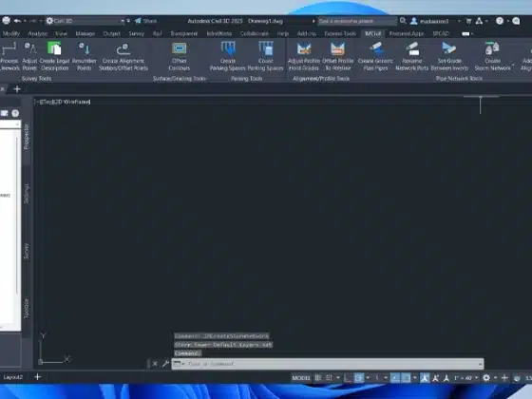532x399 pixels.
Task: Click Offset Profile To Refeline
Action: click(x=337, y=56)
